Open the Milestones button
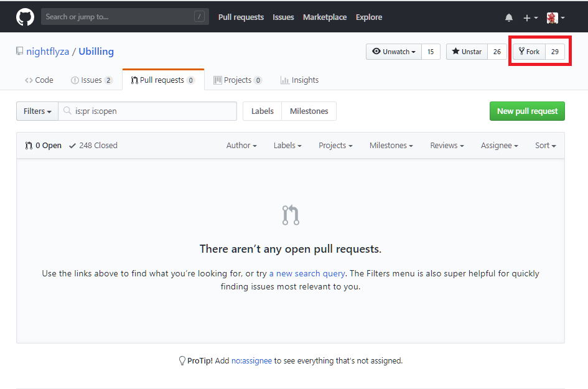 click(x=309, y=111)
